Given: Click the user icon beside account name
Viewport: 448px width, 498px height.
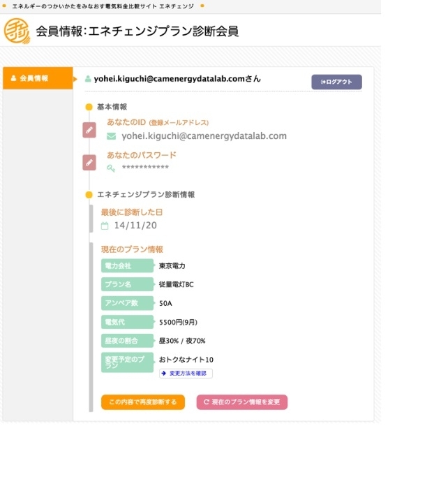Looking at the screenshot, I should tap(88, 79).
